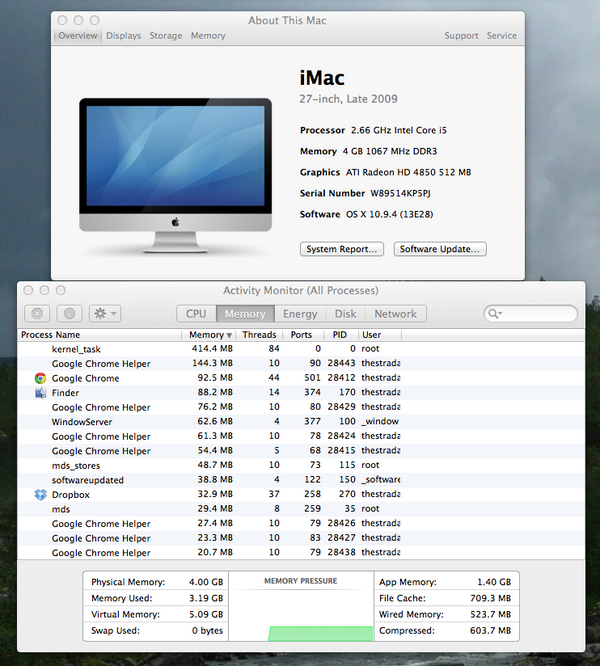Viewport: 600px width, 666px height.
Task: Select Google Chrome Helper with PID 28415
Action: click(301, 451)
